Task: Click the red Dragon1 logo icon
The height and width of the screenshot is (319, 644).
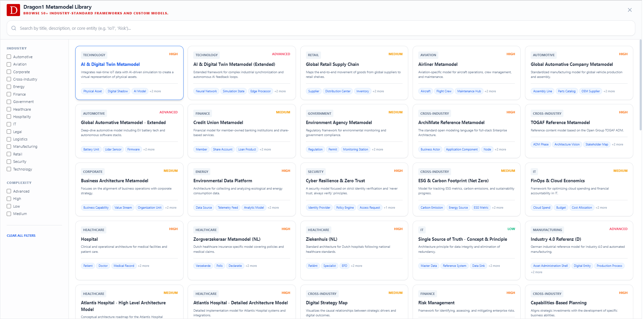Action: coord(13,10)
